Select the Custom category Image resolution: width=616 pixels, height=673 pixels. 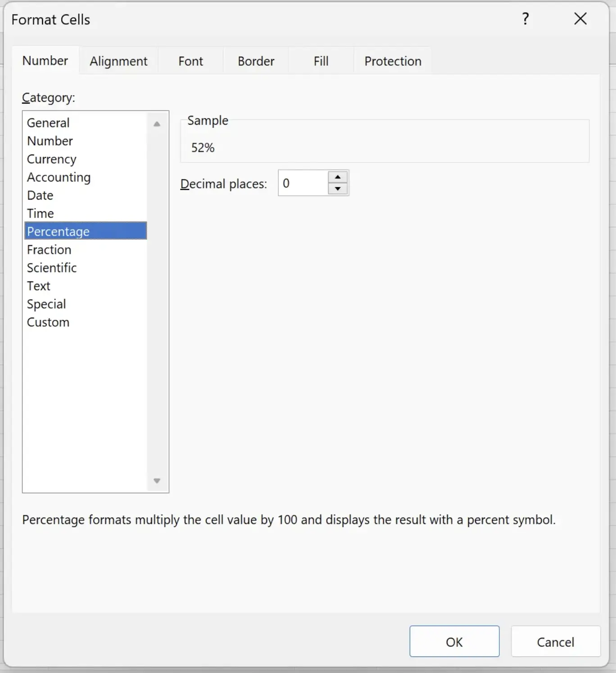tap(48, 323)
